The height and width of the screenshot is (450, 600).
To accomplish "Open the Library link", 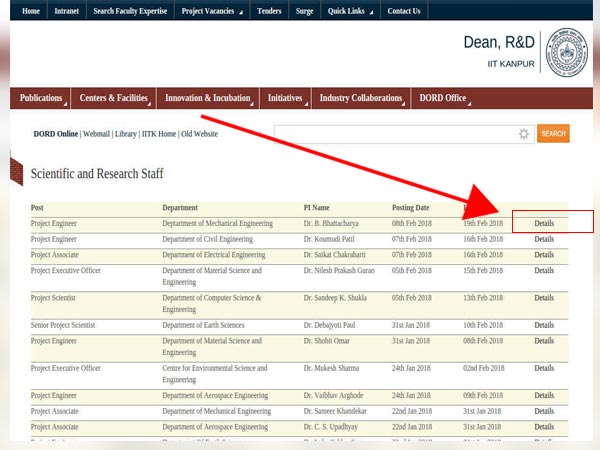I will [x=126, y=134].
